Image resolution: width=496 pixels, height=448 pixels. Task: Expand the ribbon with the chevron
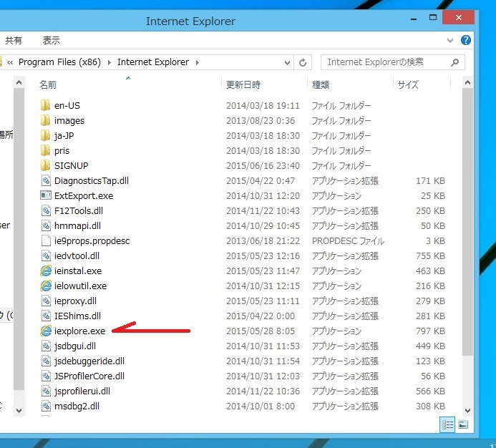[449, 40]
